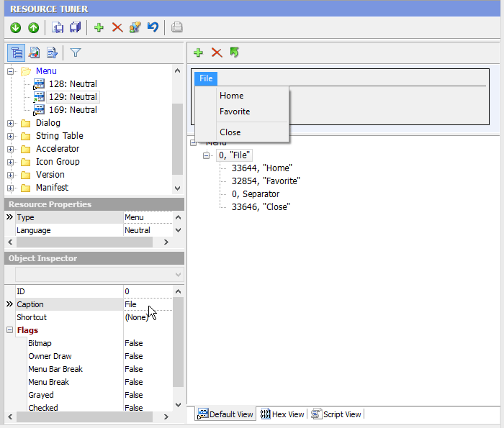Expand the Accelerator folder

(10, 149)
